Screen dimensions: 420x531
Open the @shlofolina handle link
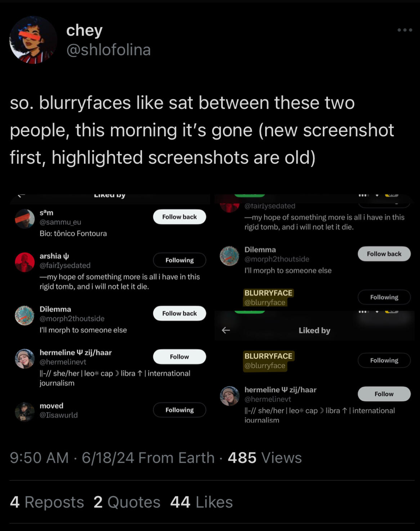108,50
